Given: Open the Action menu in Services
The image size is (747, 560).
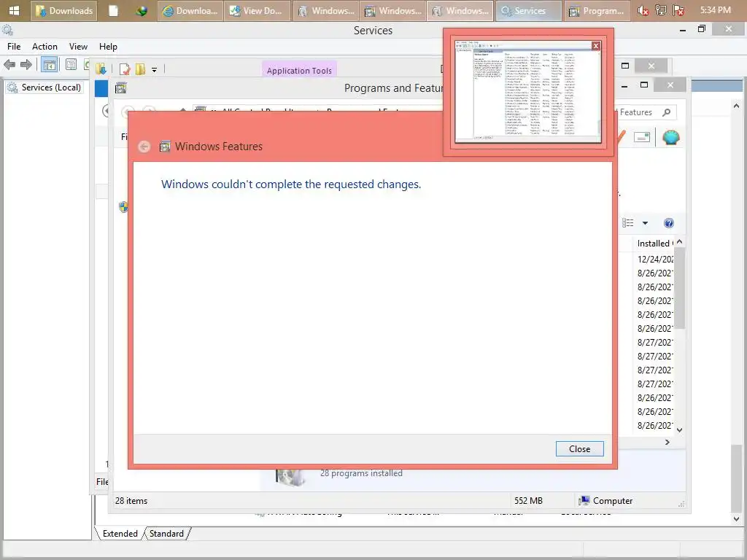Looking at the screenshot, I should click(44, 46).
